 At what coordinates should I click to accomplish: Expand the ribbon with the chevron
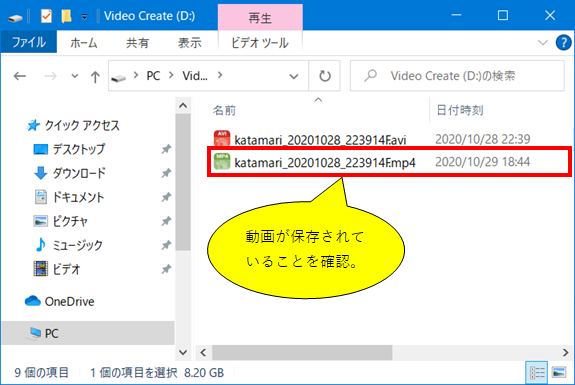[x=543, y=43]
